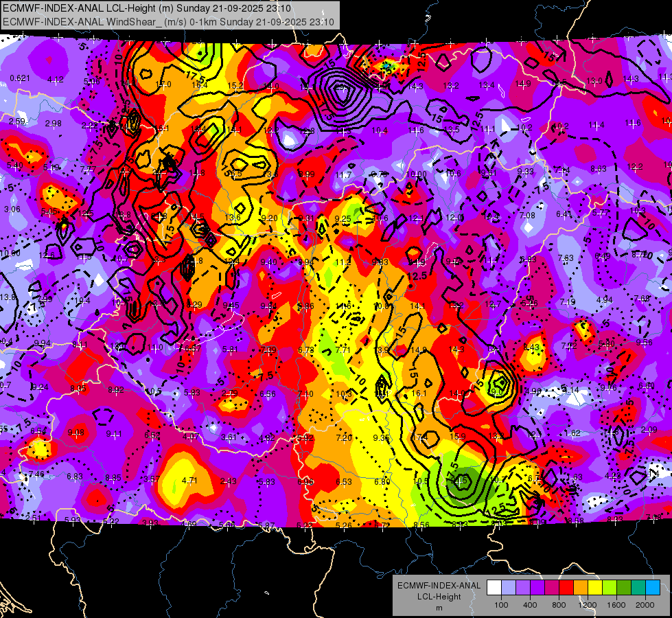Click the grid value 4.82
This screenshot has height=618, width=672.
coord(267,438)
